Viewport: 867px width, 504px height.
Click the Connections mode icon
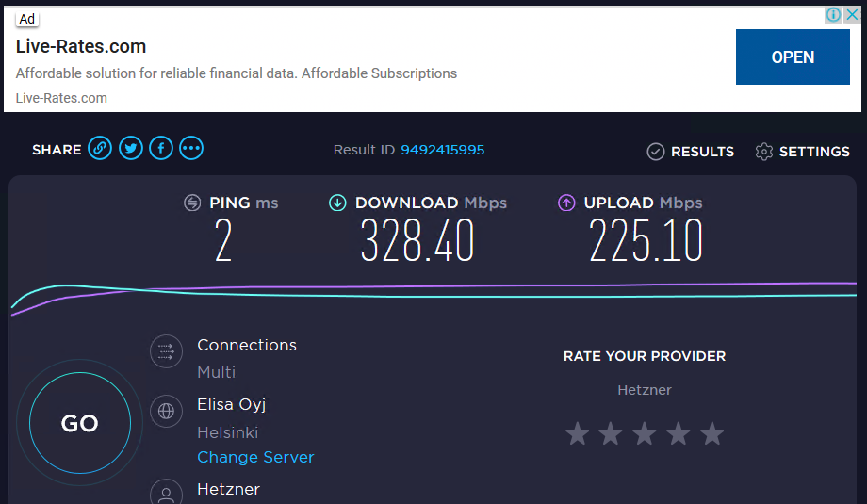point(166,351)
